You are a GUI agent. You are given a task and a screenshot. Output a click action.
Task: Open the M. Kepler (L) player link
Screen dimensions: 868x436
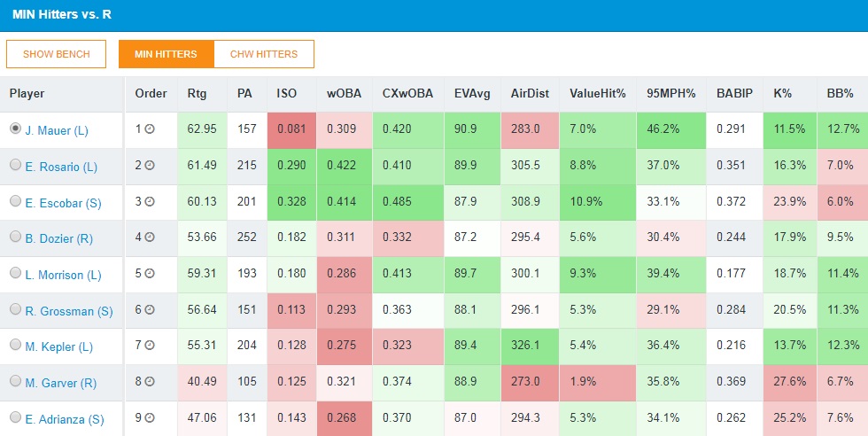pyautogui.click(x=58, y=346)
